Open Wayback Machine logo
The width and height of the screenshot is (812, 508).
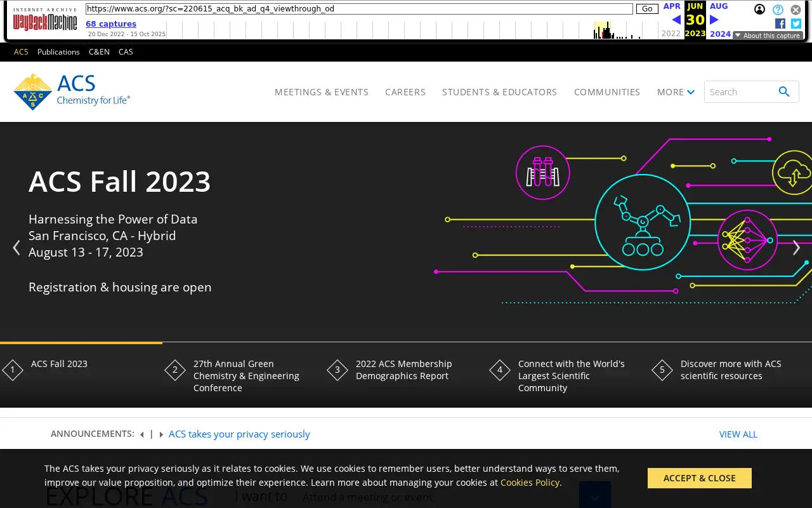[45, 20]
